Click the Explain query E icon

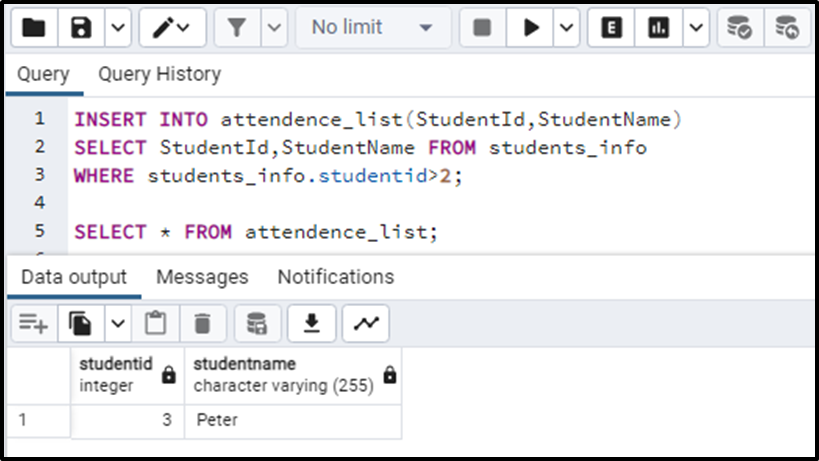coord(610,29)
